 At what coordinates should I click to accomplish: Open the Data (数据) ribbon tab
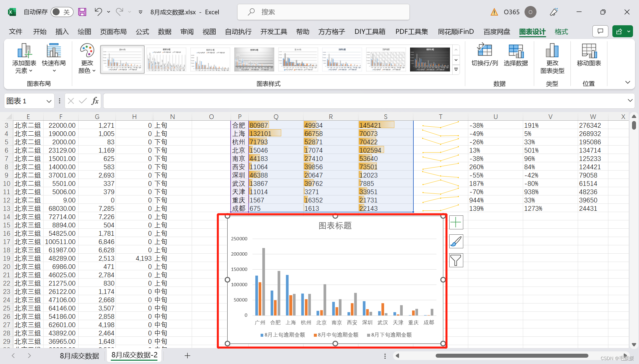pos(165,32)
